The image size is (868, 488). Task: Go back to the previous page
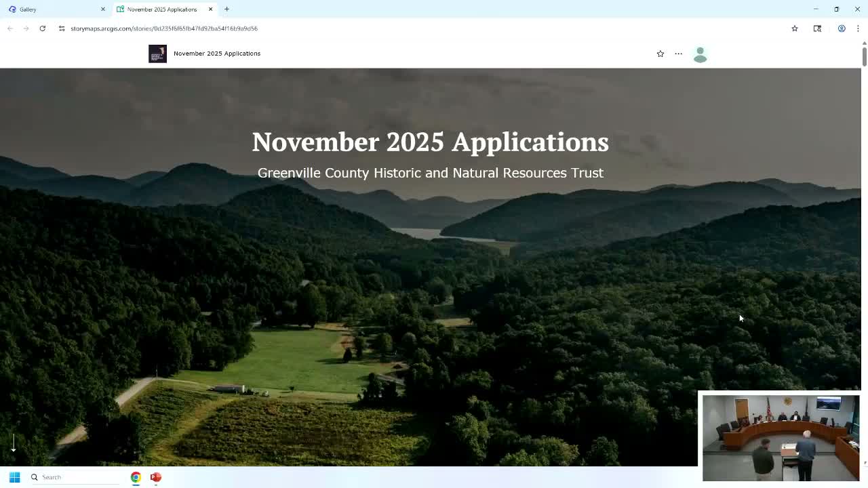pyautogui.click(x=9, y=28)
